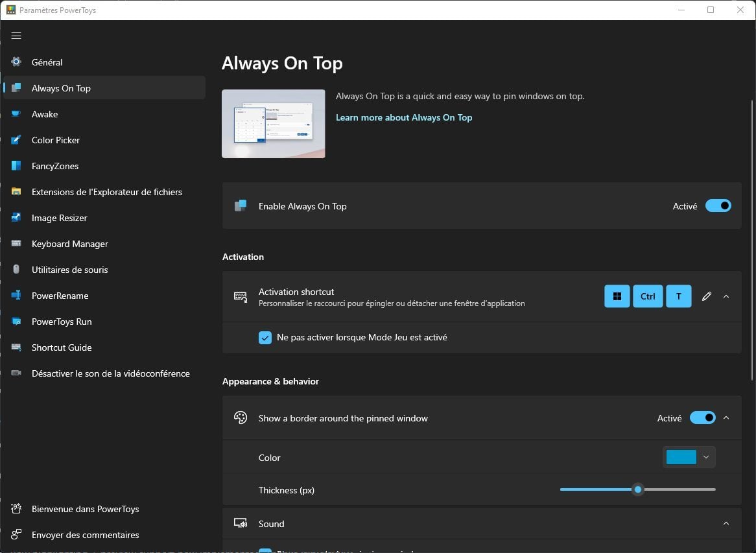Click the Keyboard Manager keyboard icon
Image resolution: width=756 pixels, height=553 pixels.
tap(16, 244)
